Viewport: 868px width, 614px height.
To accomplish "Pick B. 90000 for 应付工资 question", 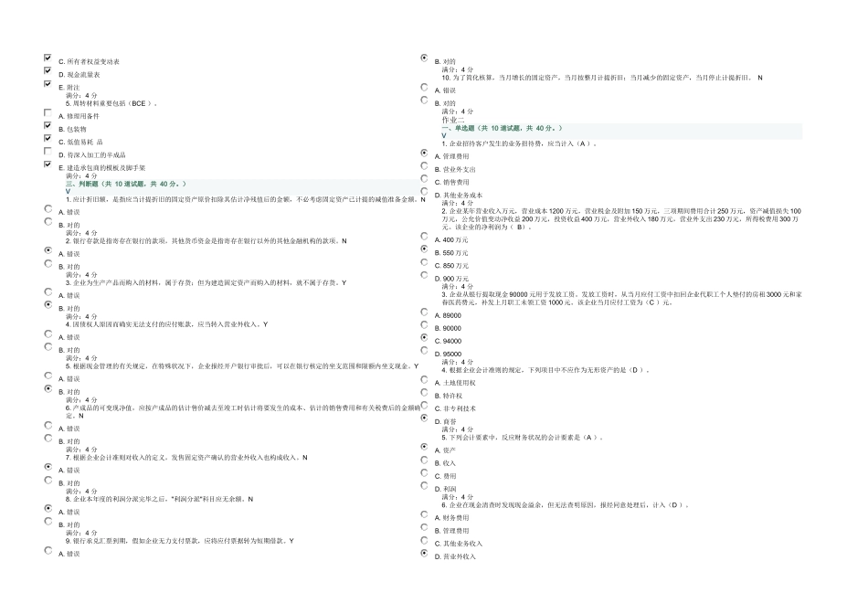I will 424,325.
